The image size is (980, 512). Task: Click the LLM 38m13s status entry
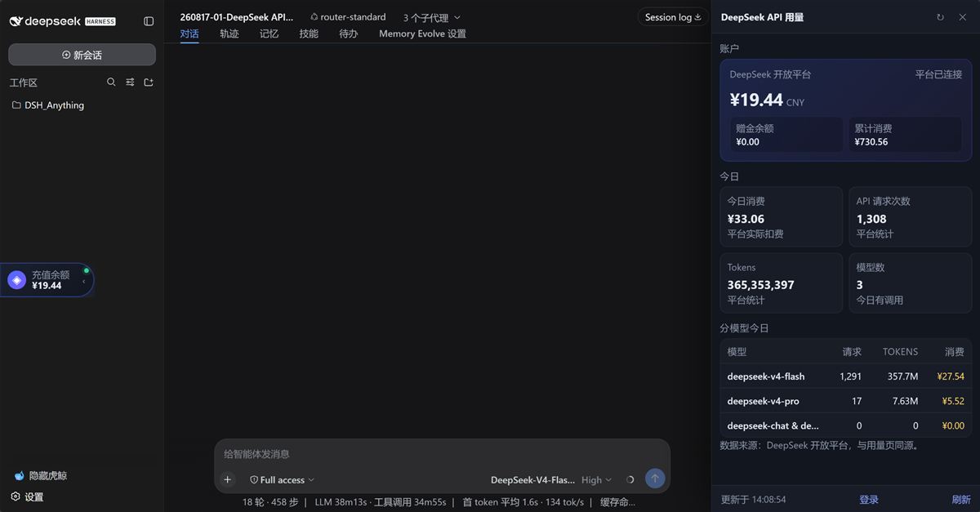[x=341, y=502]
